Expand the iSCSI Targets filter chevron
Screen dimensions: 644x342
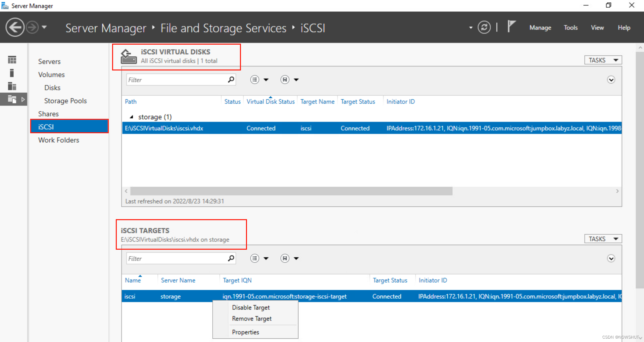click(x=611, y=258)
